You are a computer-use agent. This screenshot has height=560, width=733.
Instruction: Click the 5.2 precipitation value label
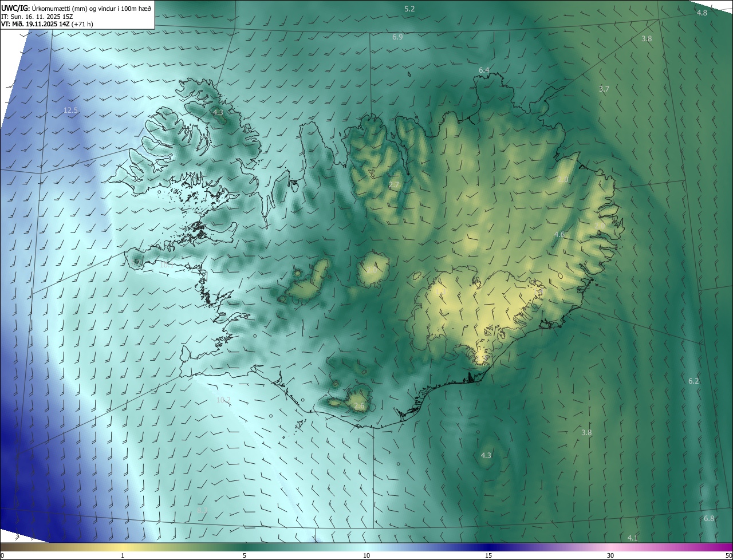409,9
